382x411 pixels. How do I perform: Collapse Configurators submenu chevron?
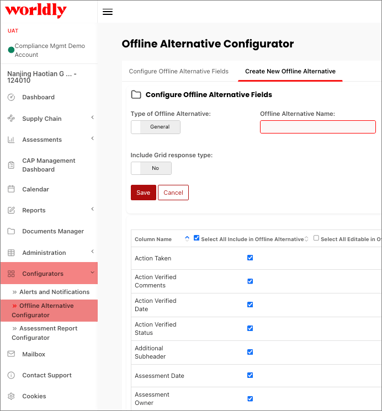point(92,272)
